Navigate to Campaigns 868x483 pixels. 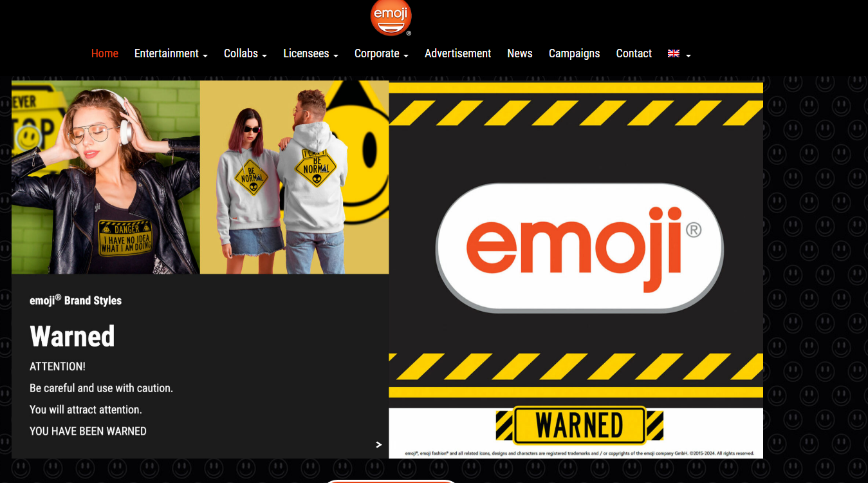pos(574,53)
